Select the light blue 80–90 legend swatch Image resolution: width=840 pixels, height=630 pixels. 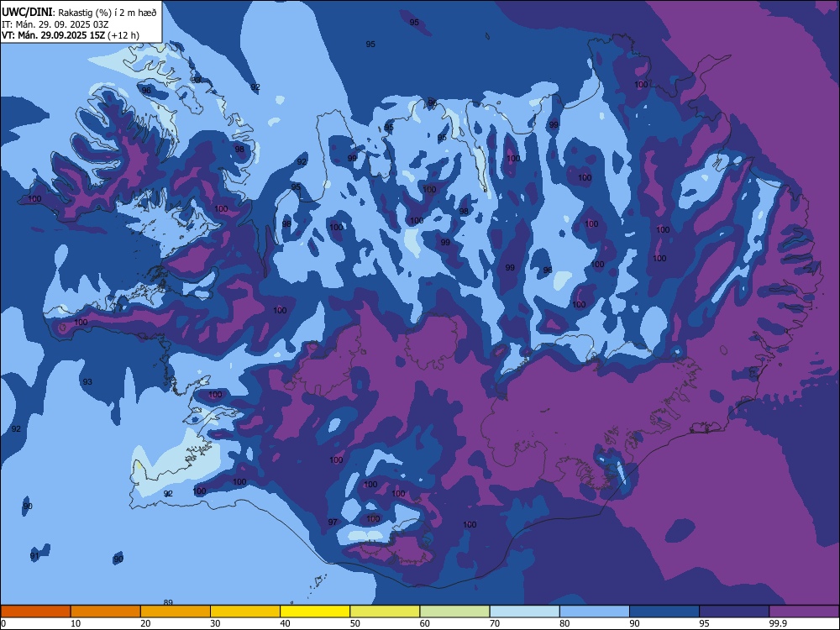pyautogui.click(x=595, y=612)
